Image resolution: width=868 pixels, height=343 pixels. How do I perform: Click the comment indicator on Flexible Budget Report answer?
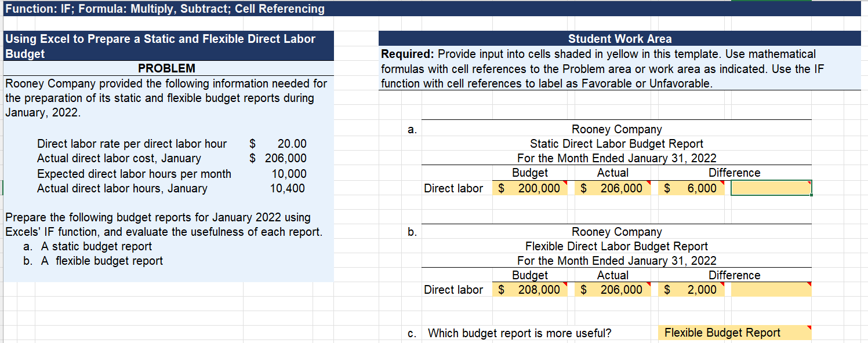point(809,328)
